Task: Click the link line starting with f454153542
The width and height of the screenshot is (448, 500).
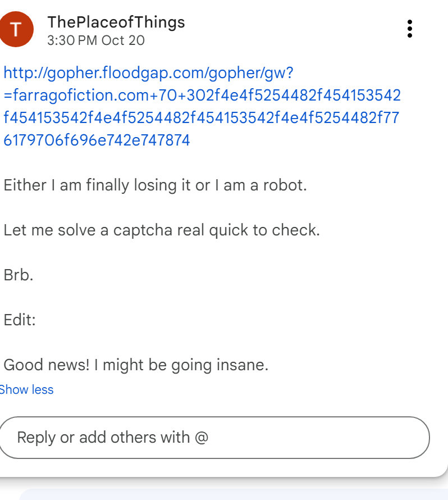Action: (202, 117)
